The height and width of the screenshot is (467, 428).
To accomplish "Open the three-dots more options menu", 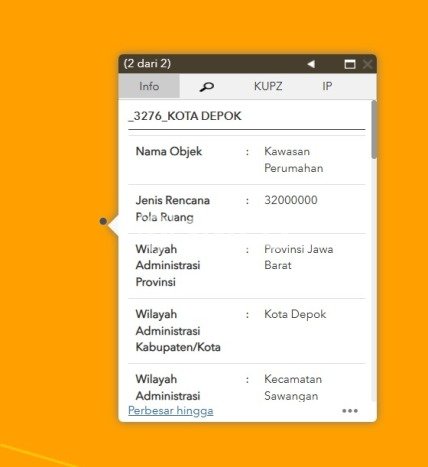I will (x=350, y=411).
